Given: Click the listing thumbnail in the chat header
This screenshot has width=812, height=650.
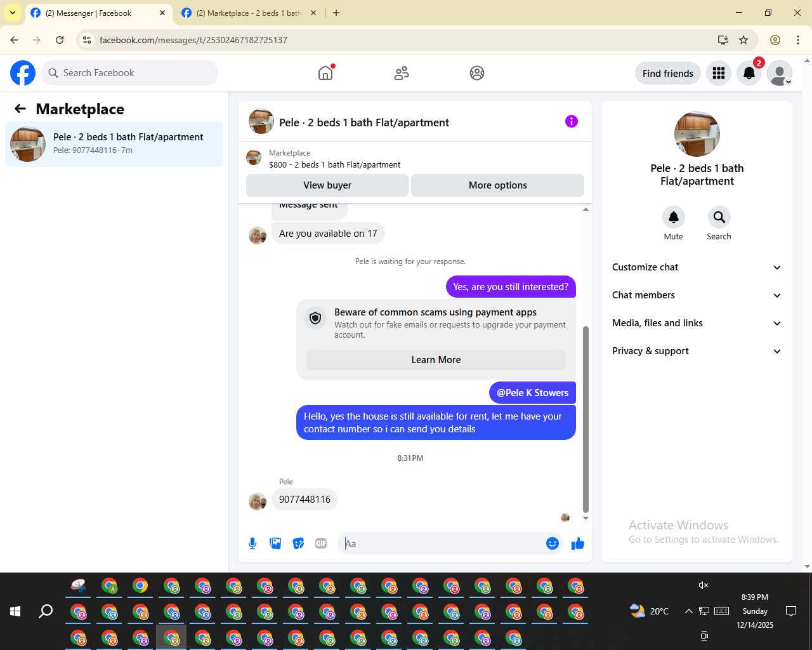Looking at the screenshot, I should click(261, 122).
